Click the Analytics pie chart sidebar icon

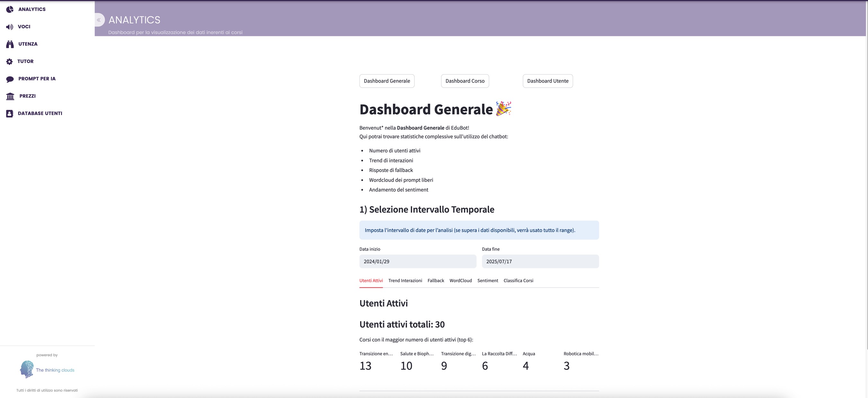click(10, 9)
